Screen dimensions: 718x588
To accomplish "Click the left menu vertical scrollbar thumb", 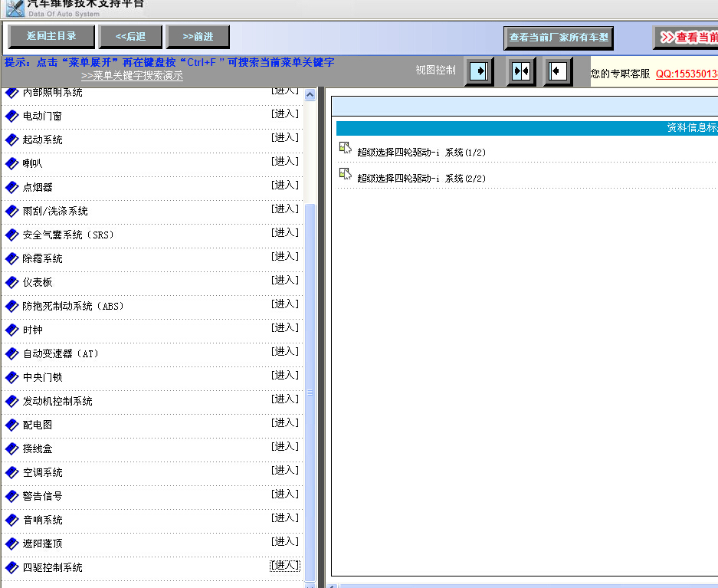I will pos(310,393).
